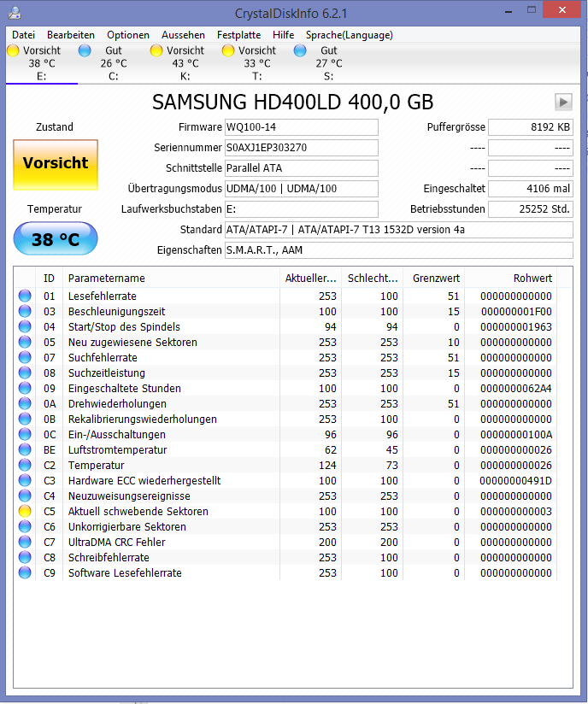Click blue status icon for drive S:
Image resolution: width=588 pixels, height=704 pixels.
[x=300, y=50]
